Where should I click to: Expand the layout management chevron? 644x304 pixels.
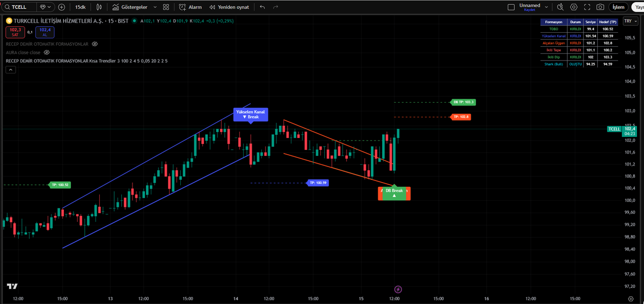tap(547, 7)
